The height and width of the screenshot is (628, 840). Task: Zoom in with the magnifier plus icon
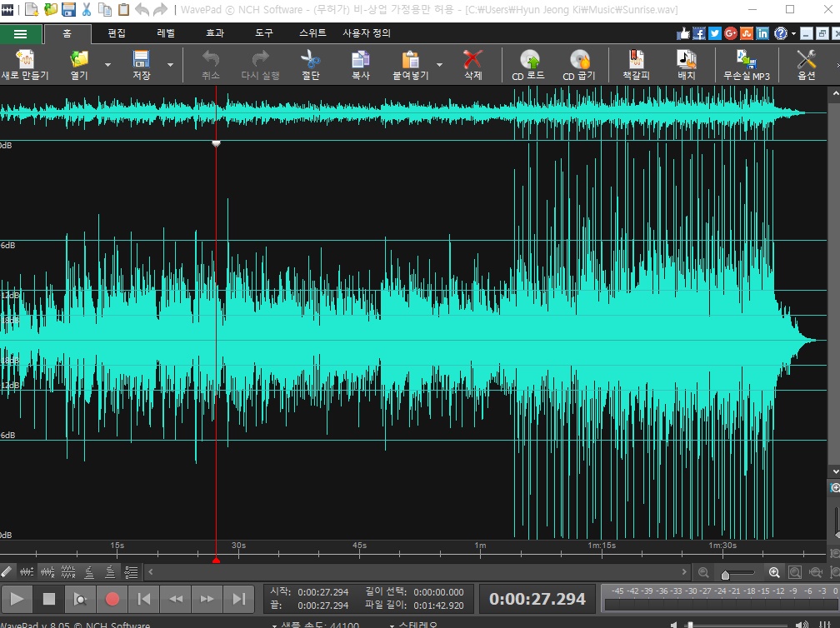point(774,573)
